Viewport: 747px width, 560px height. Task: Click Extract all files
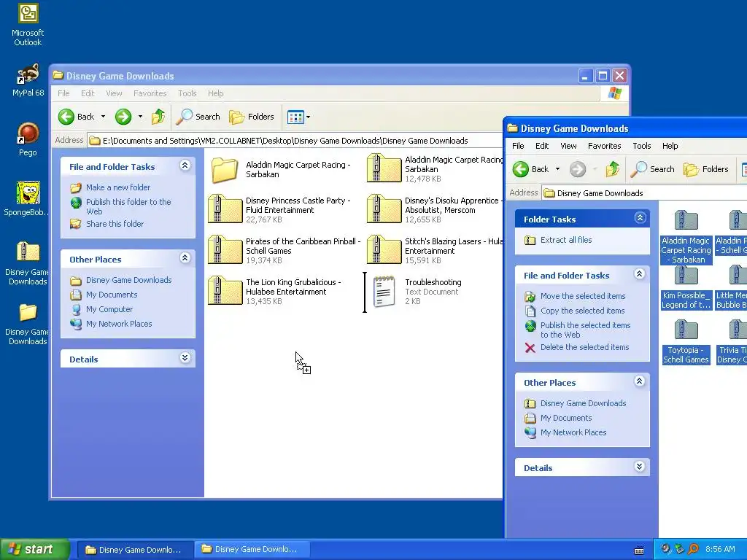point(566,240)
